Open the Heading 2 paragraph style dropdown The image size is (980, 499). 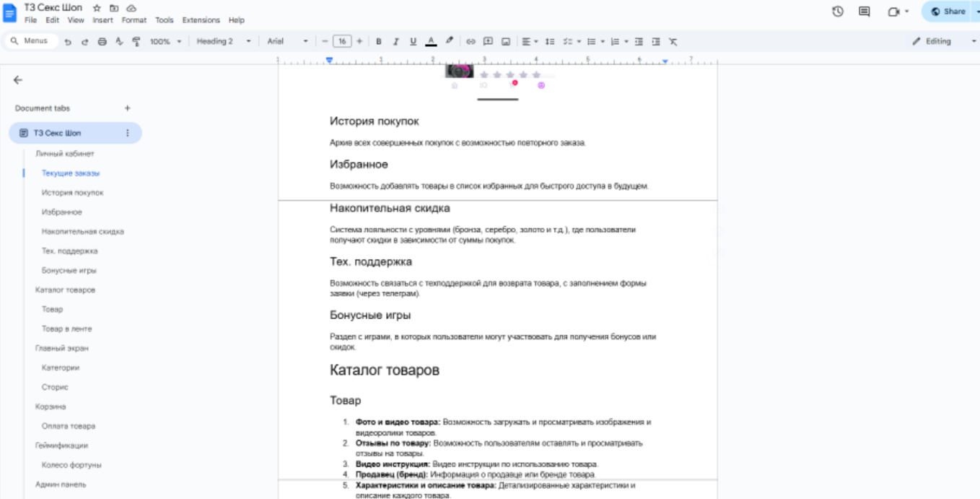pos(223,42)
